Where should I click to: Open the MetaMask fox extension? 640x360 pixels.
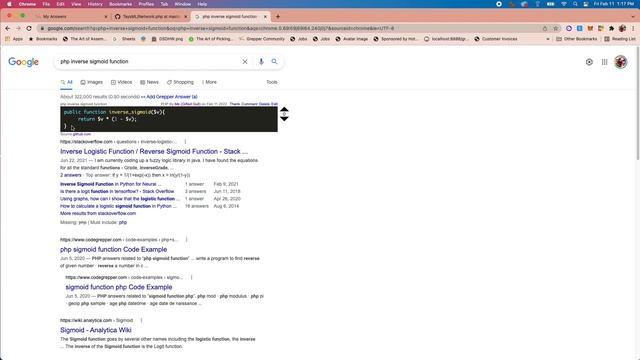pos(590,28)
